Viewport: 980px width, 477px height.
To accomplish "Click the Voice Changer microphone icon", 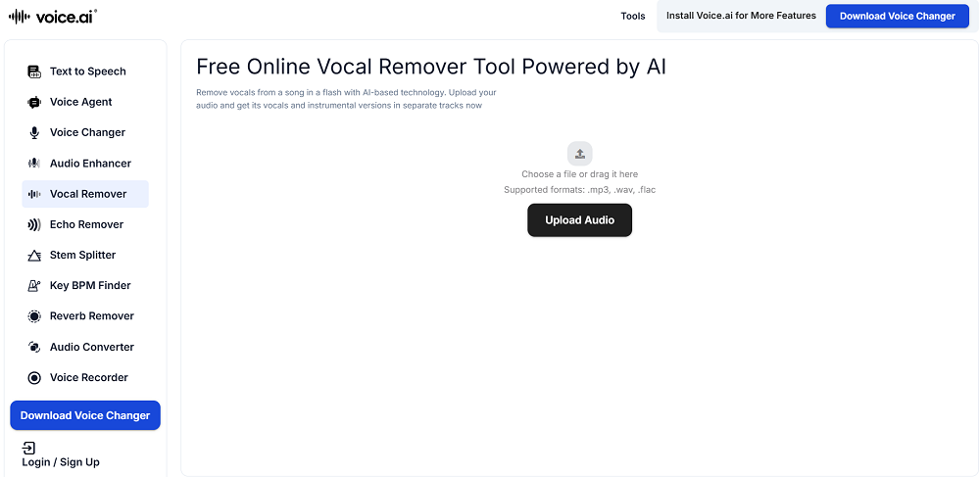I will (x=34, y=133).
